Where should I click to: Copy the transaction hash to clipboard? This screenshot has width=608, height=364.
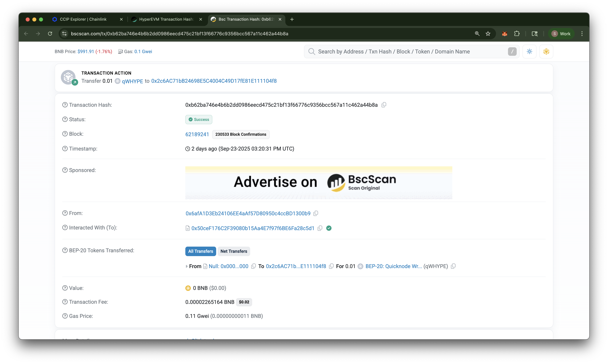point(384,105)
